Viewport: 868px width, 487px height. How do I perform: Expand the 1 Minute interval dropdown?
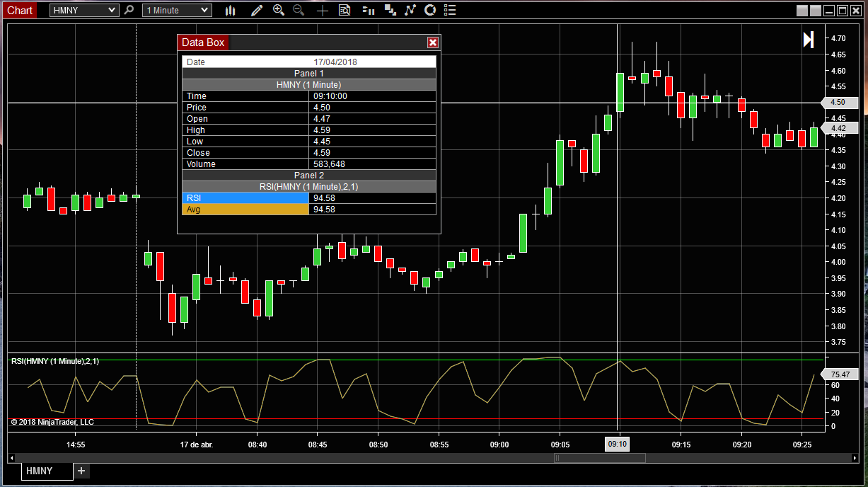(x=177, y=10)
